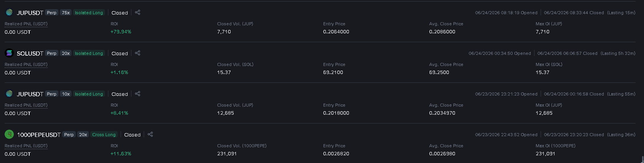Click the Solana coin logo
This screenshot has height=163, width=644.
click(9, 53)
